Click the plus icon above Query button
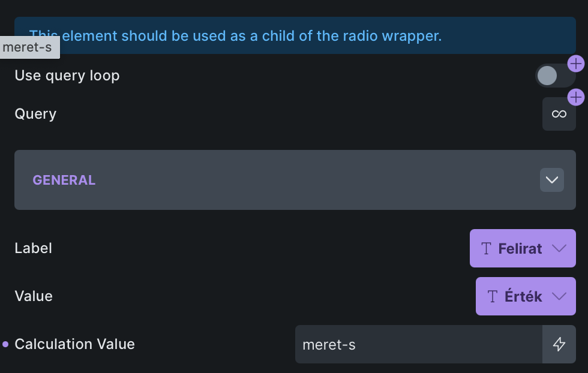The width and height of the screenshot is (588, 373). [x=575, y=97]
